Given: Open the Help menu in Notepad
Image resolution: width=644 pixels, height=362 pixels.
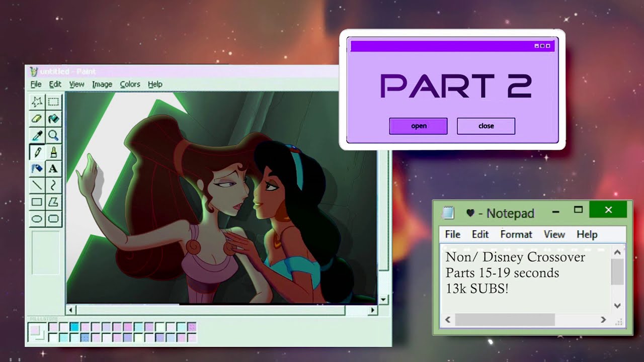Looking at the screenshot, I should [x=587, y=234].
